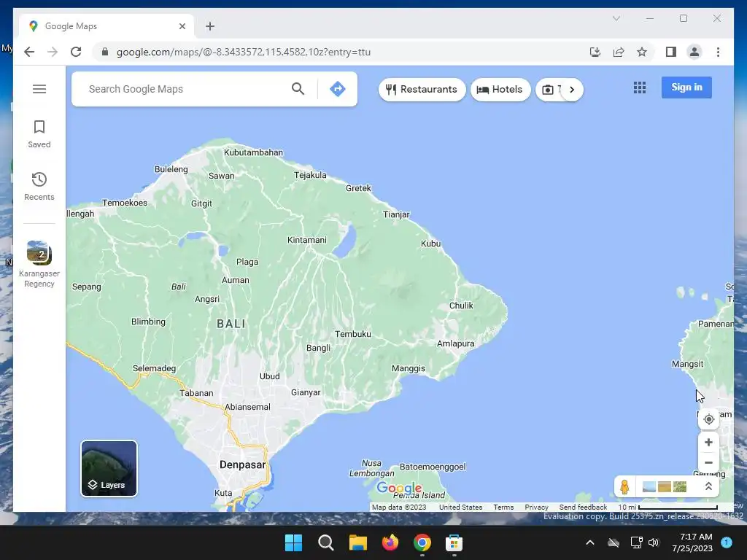Click the Gianyar map label
This screenshot has height=560, width=747.
(306, 392)
